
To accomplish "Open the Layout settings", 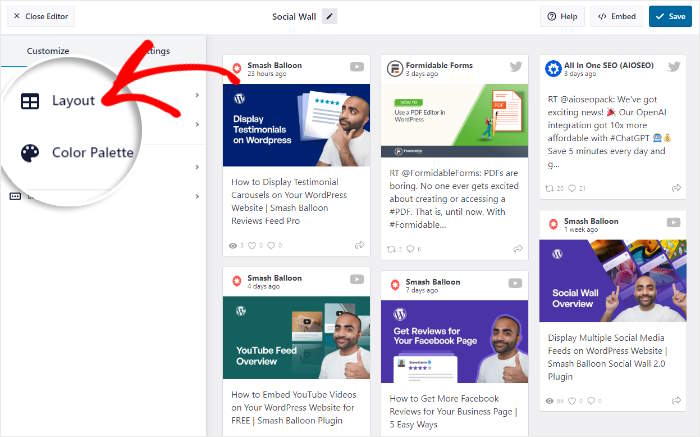I will point(72,101).
